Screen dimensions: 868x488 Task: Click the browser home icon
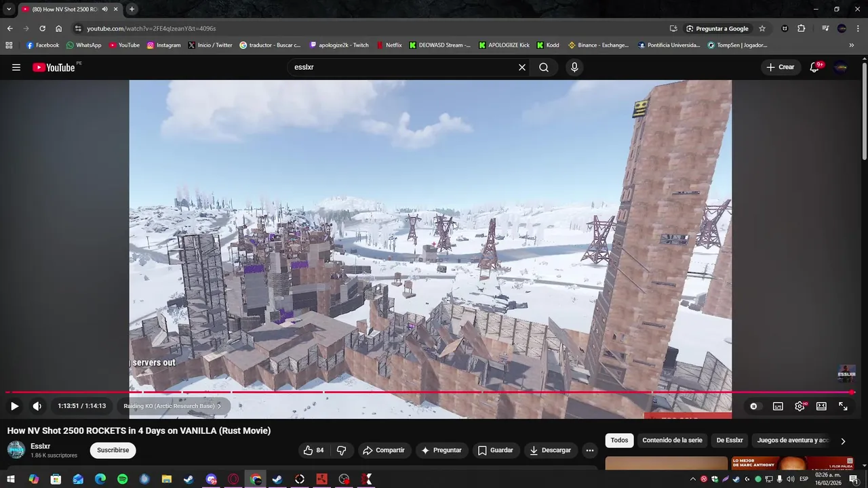click(x=58, y=28)
